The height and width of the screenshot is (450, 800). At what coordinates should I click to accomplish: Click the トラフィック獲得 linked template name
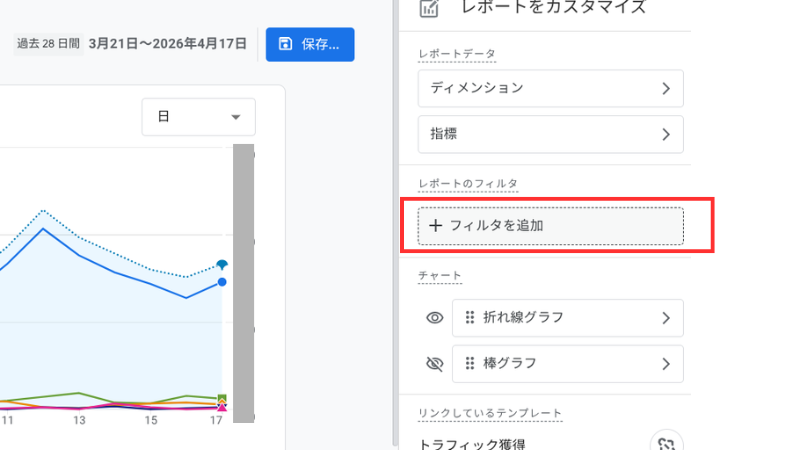pos(473,443)
